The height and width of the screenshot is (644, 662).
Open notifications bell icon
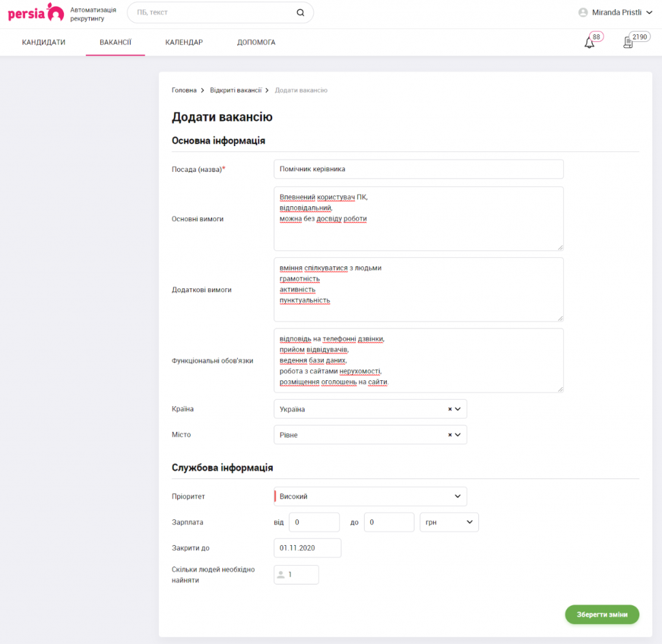(589, 43)
